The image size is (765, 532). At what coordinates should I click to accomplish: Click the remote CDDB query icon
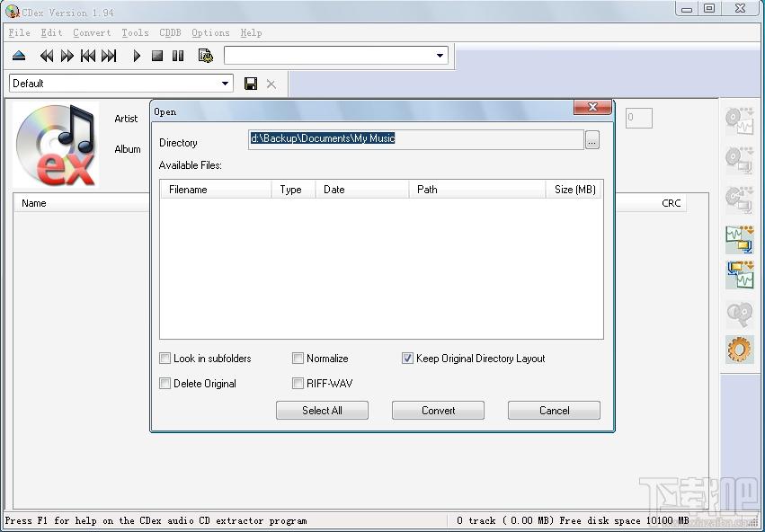click(740, 315)
